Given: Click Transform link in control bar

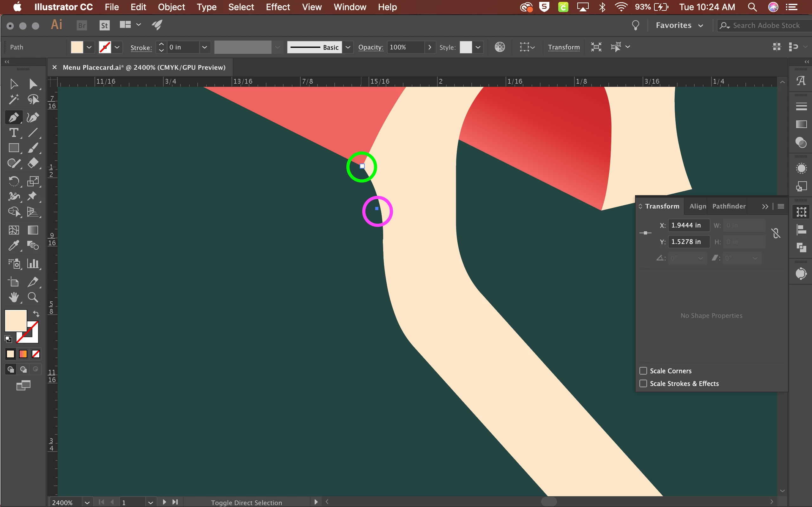Looking at the screenshot, I should click(564, 47).
